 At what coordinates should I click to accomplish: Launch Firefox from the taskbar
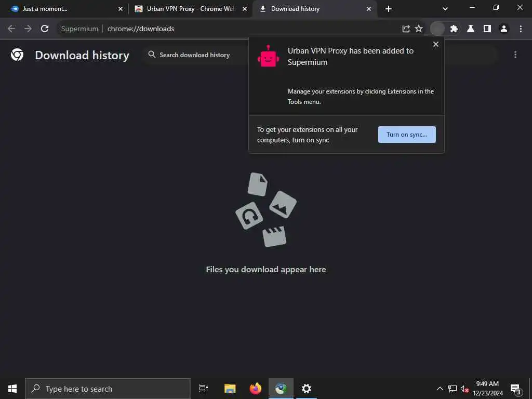(x=256, y=389)
